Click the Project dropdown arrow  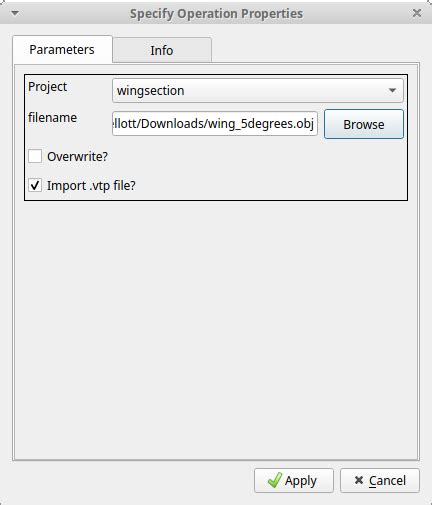click(x=392, y=90)
